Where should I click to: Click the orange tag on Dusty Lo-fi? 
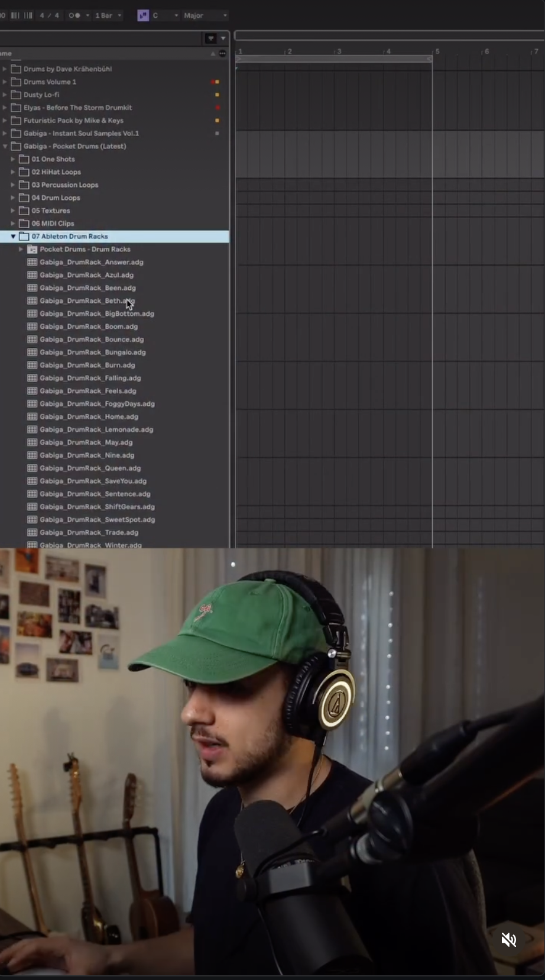click(217, 95)
